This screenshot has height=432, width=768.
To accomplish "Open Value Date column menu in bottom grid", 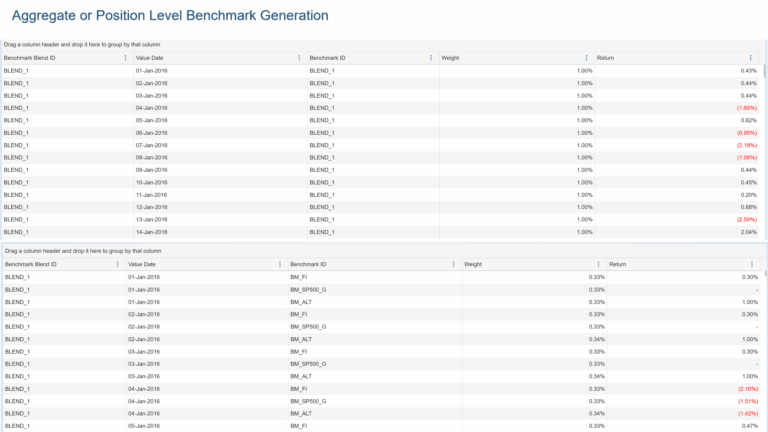I will [x=279, y=264].
